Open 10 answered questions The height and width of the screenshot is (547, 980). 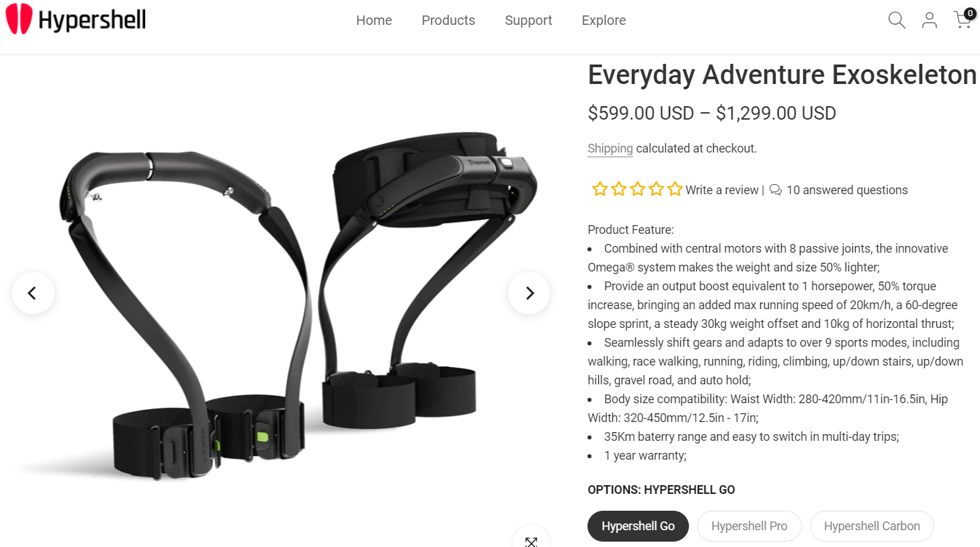[847, 190]
